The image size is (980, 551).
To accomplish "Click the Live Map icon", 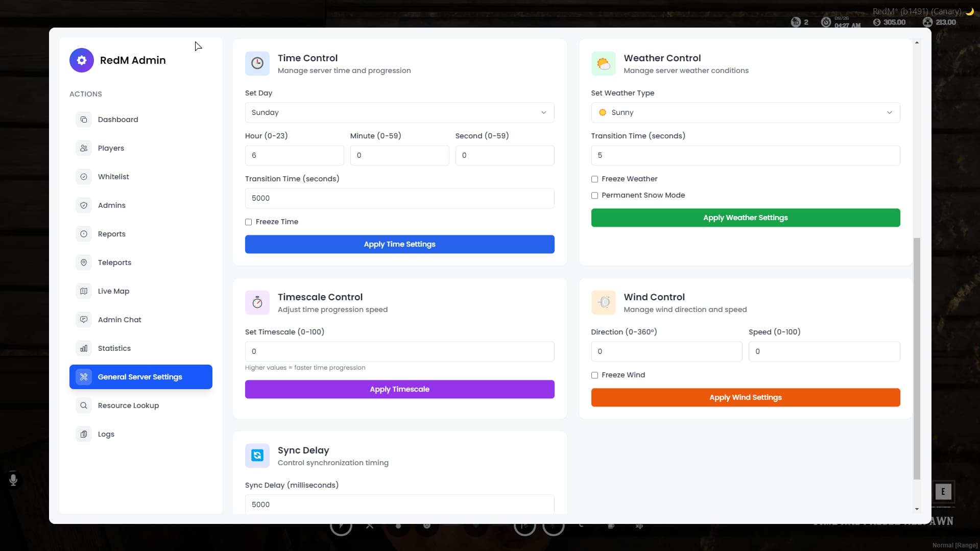I will (84, 291).
